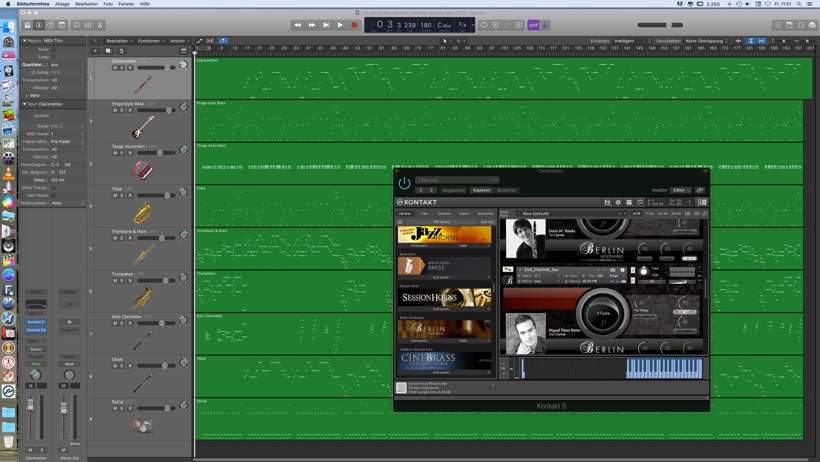This screenshot has height=462, width=820.
Task: Open the Mixer icon in toolbar
Action: 89,25
